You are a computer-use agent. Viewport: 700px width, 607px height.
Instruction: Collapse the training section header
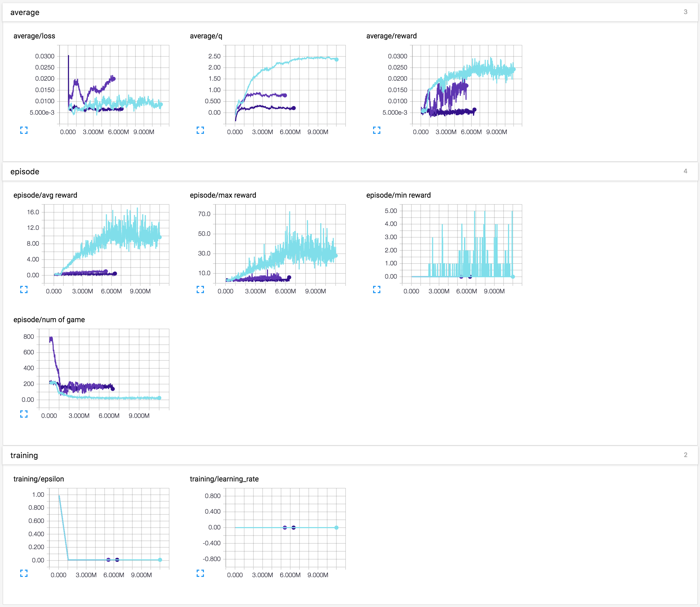[x=24, y=456]
